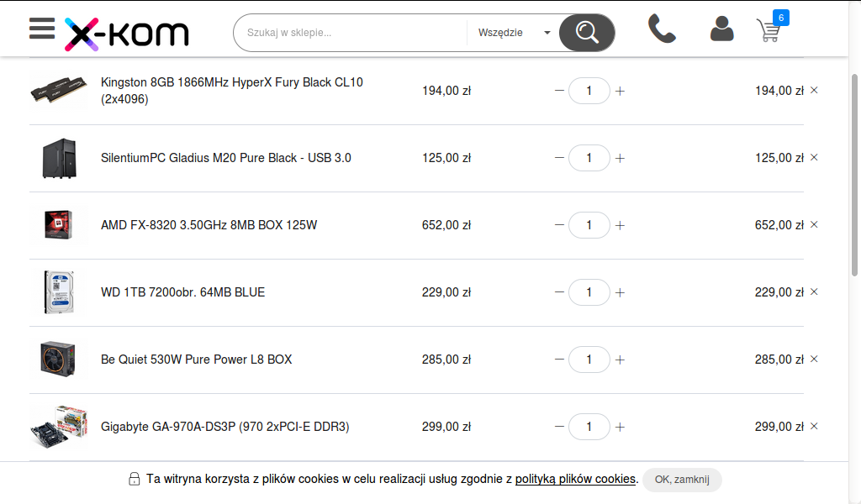Click the padlock icon in cookie bar

(134, 479)
